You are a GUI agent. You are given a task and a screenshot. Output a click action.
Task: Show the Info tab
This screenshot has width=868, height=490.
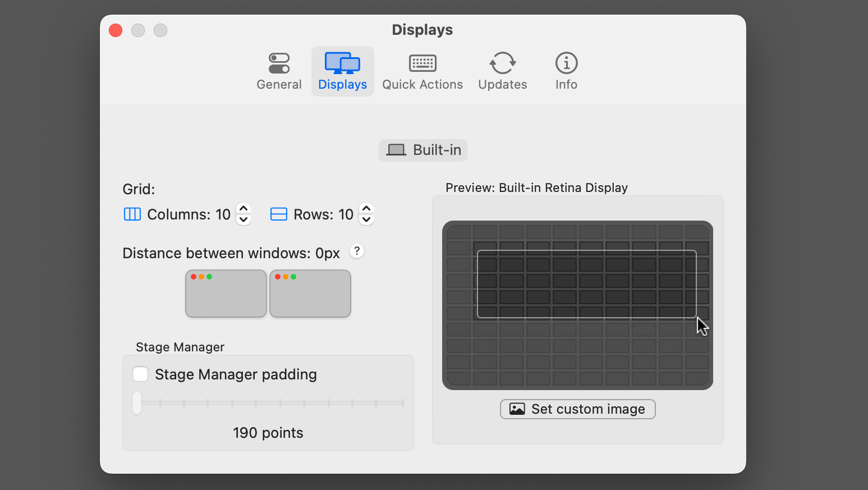pyautogui.click(x=566, y=71)
